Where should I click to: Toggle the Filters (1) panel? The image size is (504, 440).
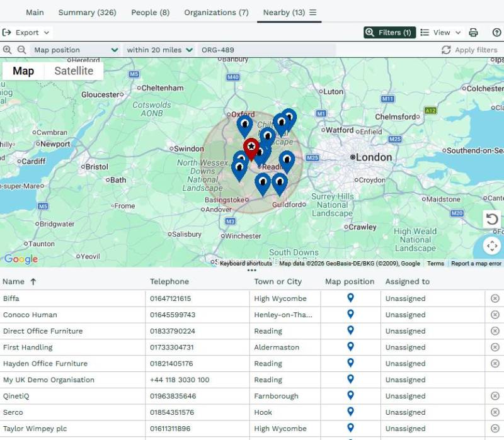pos(389,33)
